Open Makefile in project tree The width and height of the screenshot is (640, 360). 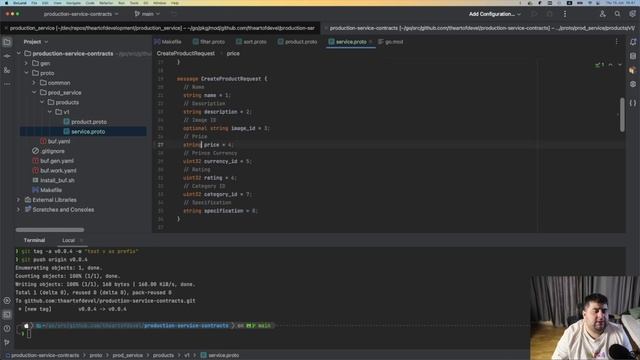coord(47,190)
